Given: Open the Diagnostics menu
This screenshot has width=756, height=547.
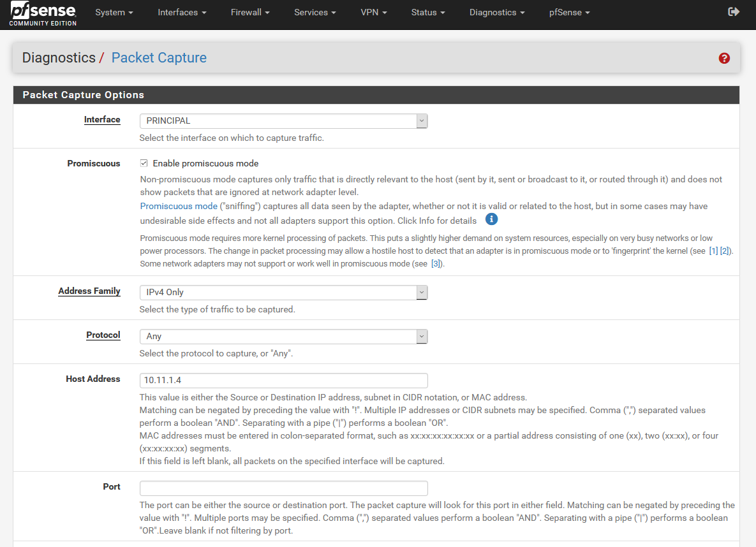Looking at the screenshot, I should [x=497, y=12].
